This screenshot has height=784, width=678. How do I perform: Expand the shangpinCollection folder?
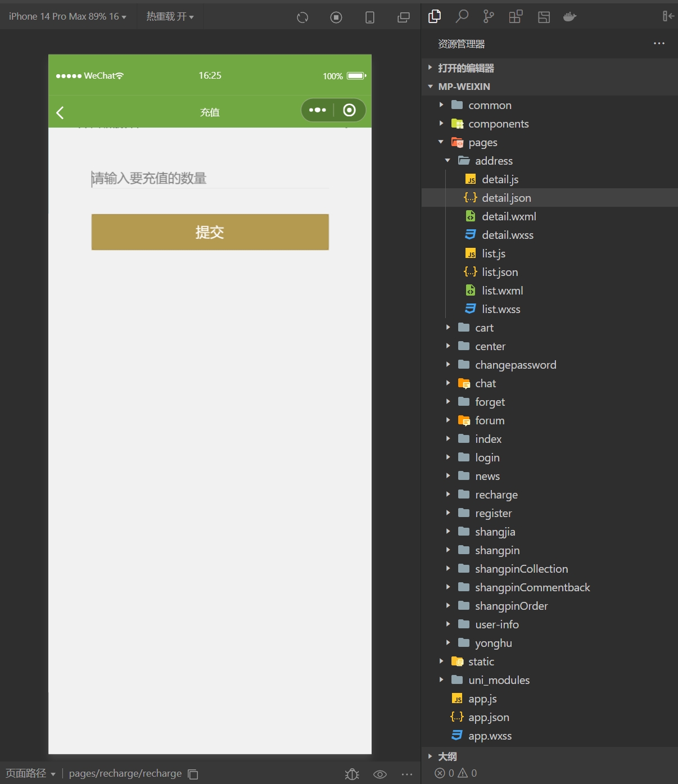(549, 569)
